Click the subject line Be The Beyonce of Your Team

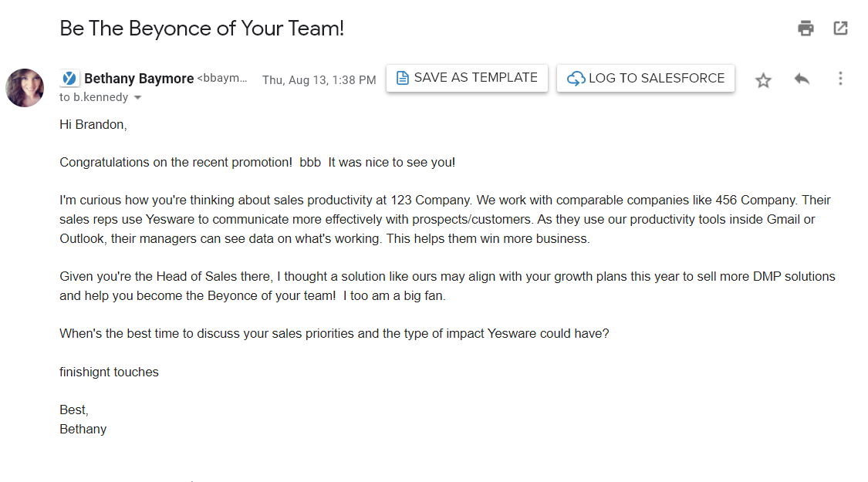pyautogui.click(x=201, y=29)
